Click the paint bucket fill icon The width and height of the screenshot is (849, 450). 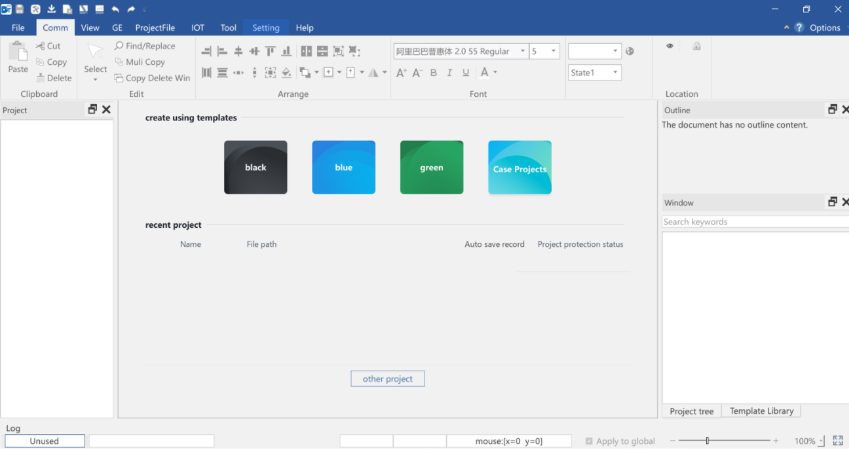point(286,73)
